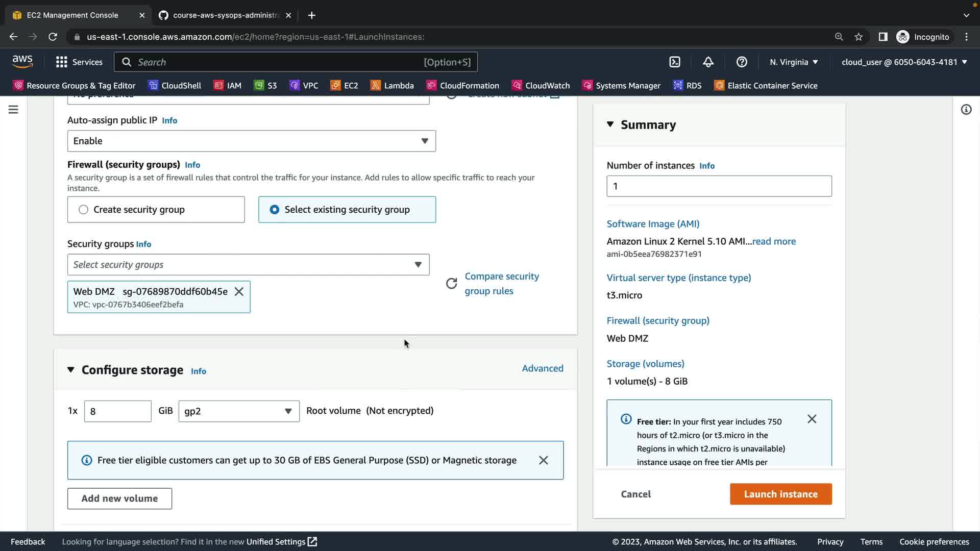Screen dimensions: 980x551
Task: Open the Lambda bookmark shortcut
Action: coord(392,86)
